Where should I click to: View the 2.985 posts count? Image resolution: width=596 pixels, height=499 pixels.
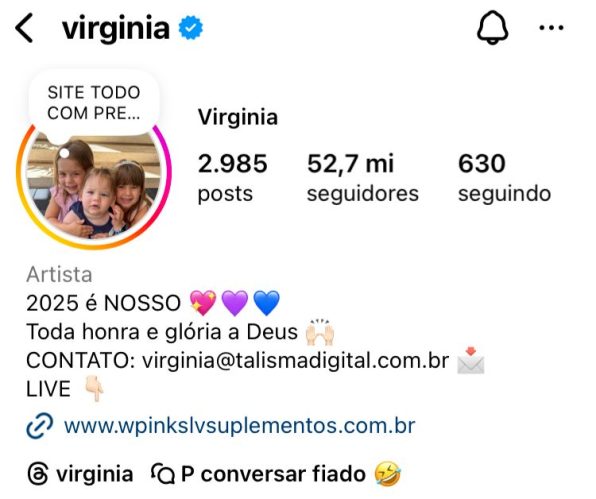click(x=232, y=177)
